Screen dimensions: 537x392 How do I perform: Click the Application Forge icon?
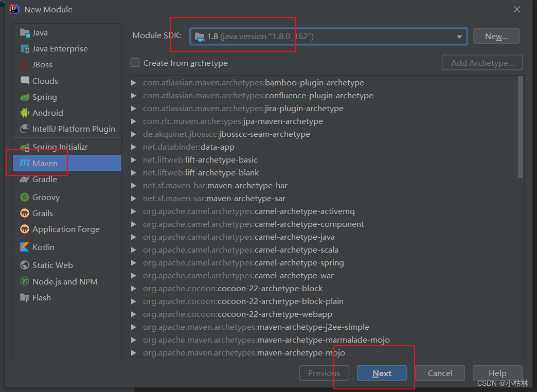25,229
